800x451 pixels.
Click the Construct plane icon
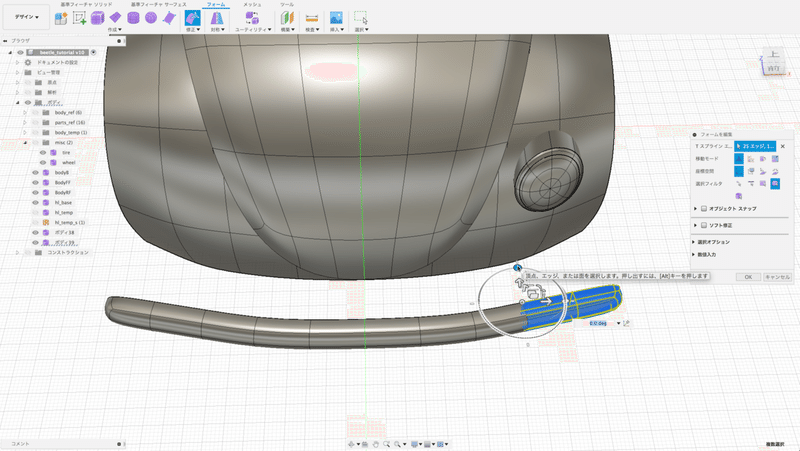(287, 18)
